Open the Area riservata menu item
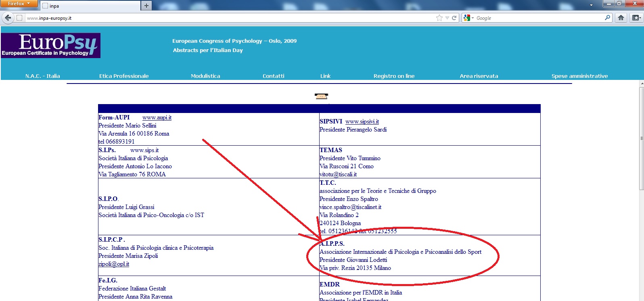Image resolution: width=644 pixels, height=301 pixels. point(479,76)
